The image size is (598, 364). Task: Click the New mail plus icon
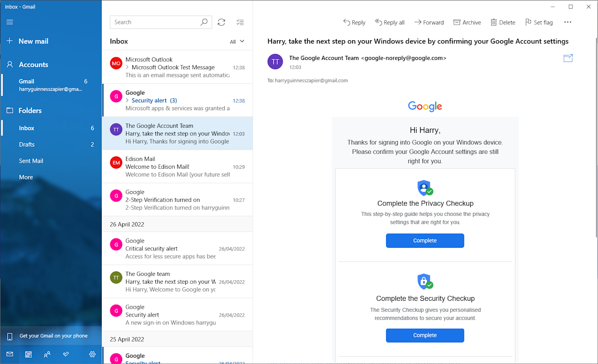10,41
